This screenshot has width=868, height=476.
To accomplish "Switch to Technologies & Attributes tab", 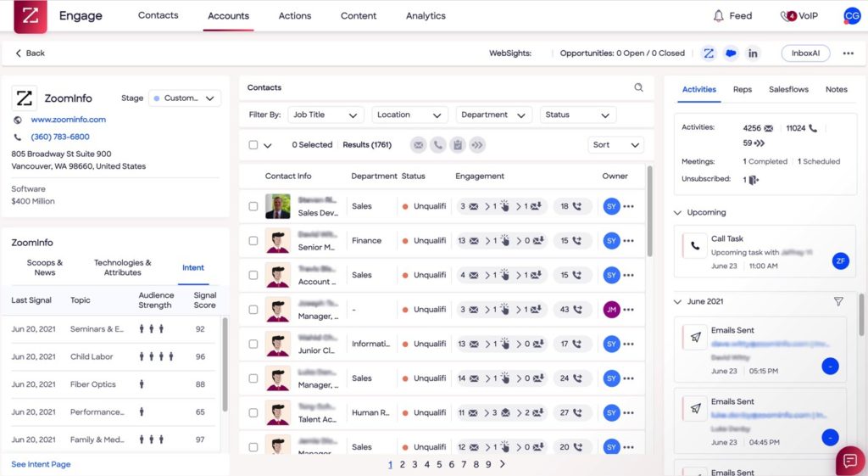I will point(122,267).
